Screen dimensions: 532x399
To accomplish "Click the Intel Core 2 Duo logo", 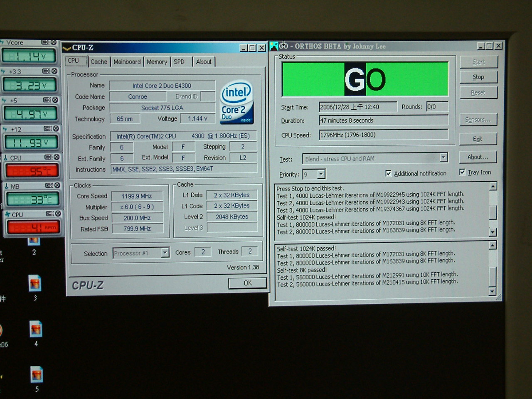I will pos(237,102).
